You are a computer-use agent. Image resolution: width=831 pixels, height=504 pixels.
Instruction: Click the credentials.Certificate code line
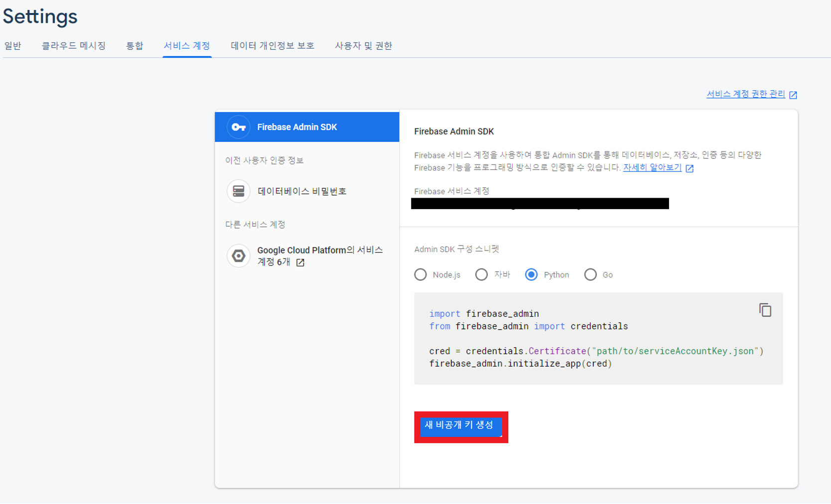click(596, 351)
